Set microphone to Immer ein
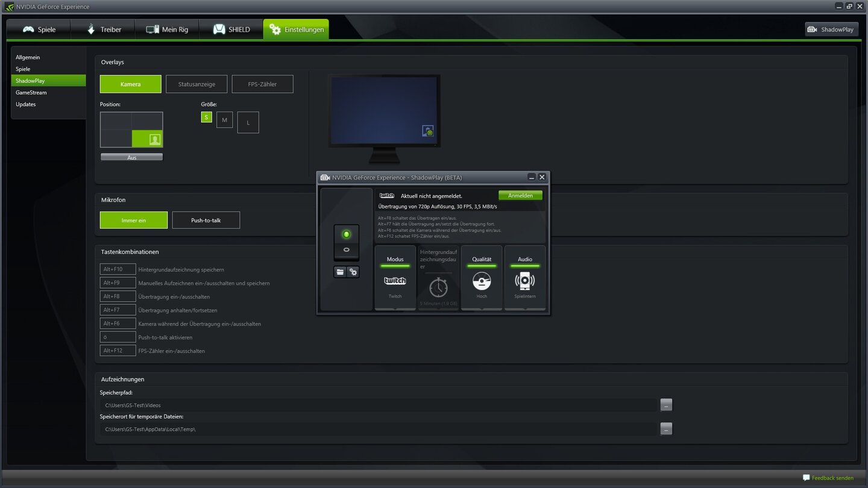 tap(134, 221)
